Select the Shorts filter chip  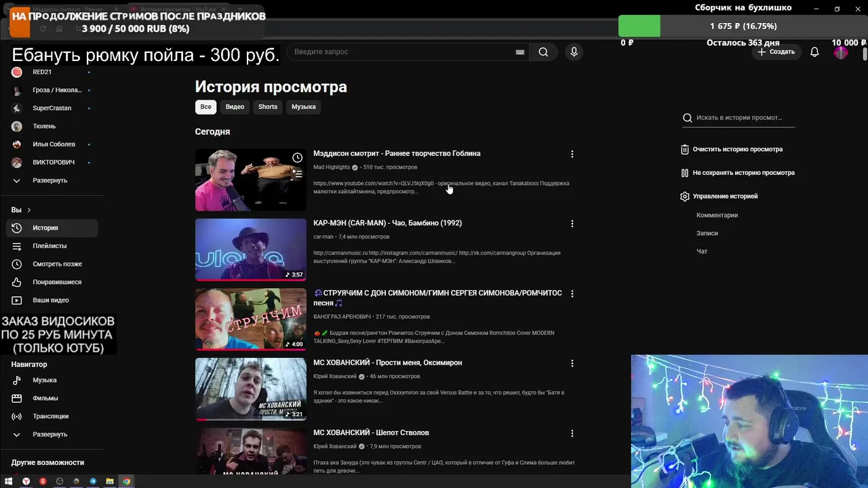coord(268,107)
